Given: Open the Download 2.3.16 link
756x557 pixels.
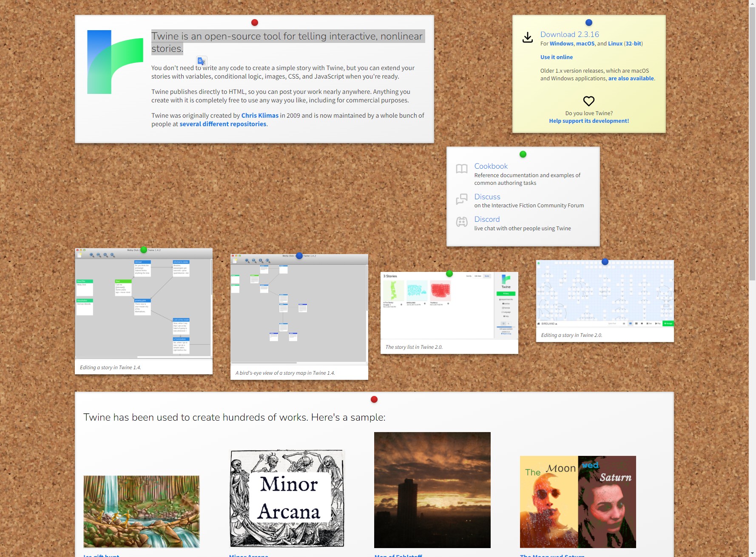Looking at the screenshot, I should pos(569,34).
